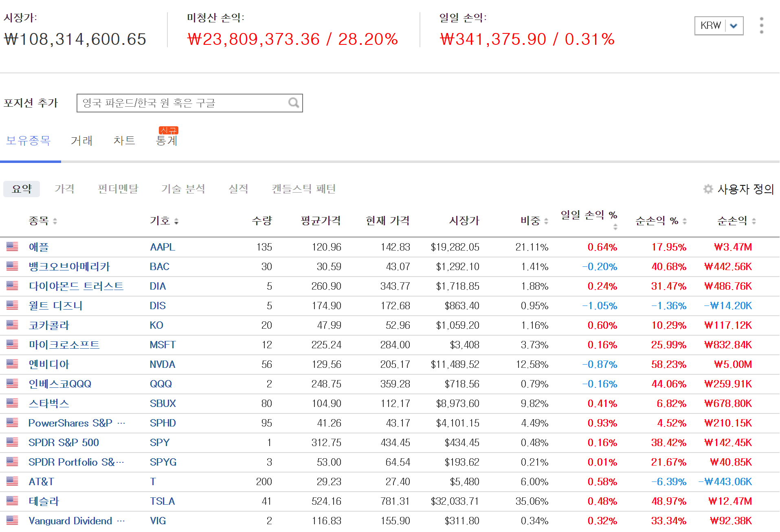Click the DIS ticker symbol
The image size is (780, 532).
tap(158, 306)
